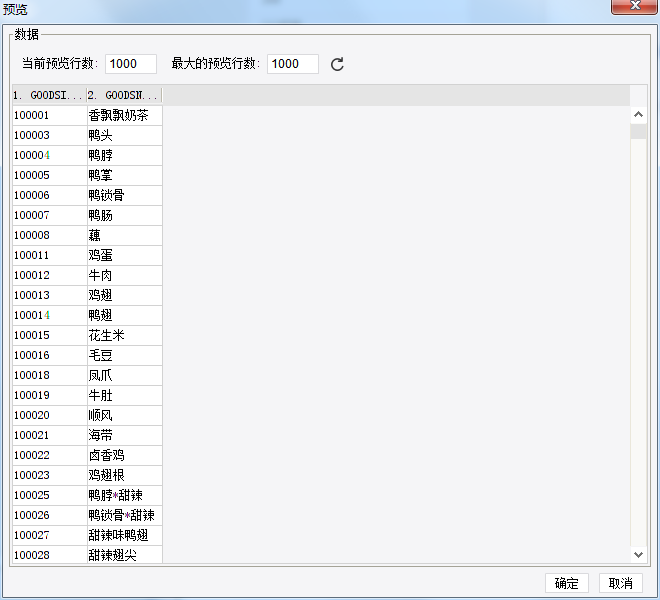Select cell 100001
The height and width of the screenshot is (600, 660).
pyautogui.click(x=50, y=115)
